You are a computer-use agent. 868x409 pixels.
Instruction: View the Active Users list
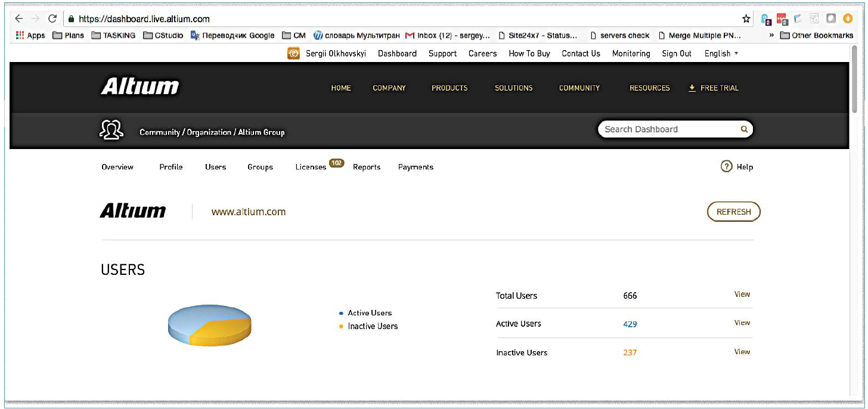tap(742, 323)
